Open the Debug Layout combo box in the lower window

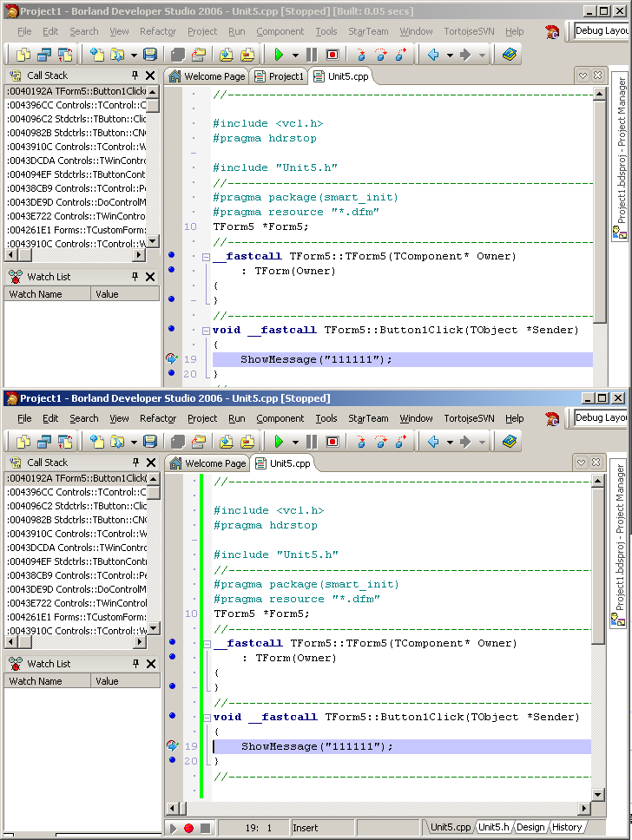pyautogui.click(x=601, y=417)
